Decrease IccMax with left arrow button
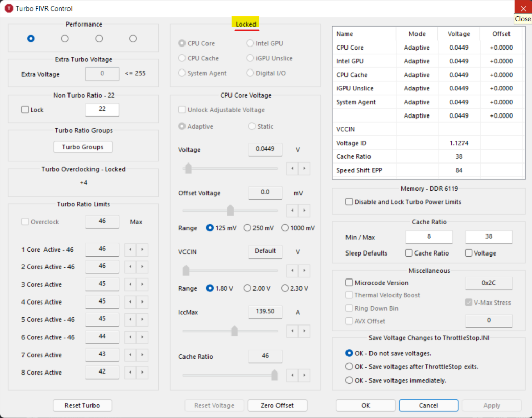Screen dimensions: 532x418 [292, 331]
